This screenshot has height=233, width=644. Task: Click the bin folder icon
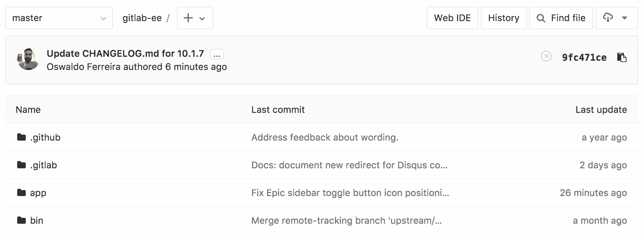click(21, 220)
